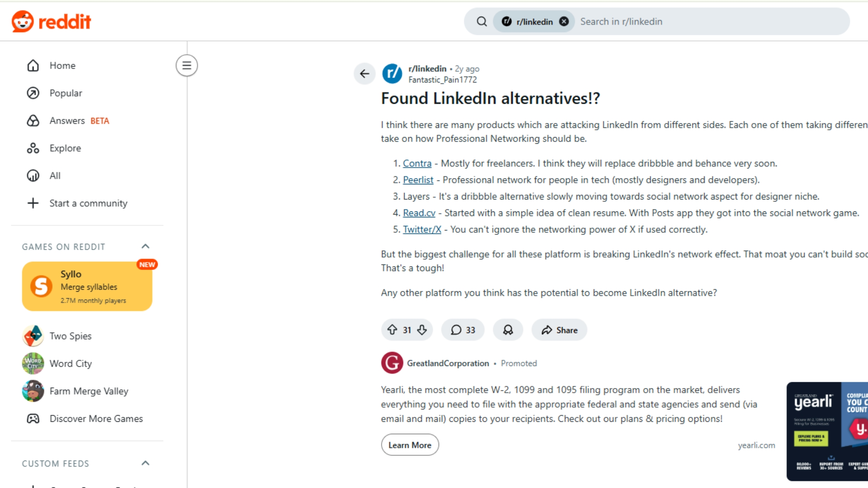Click inside the Search in r/linkedin field
The width and height of the screenshot is (868, 488).
click(659, 21)
